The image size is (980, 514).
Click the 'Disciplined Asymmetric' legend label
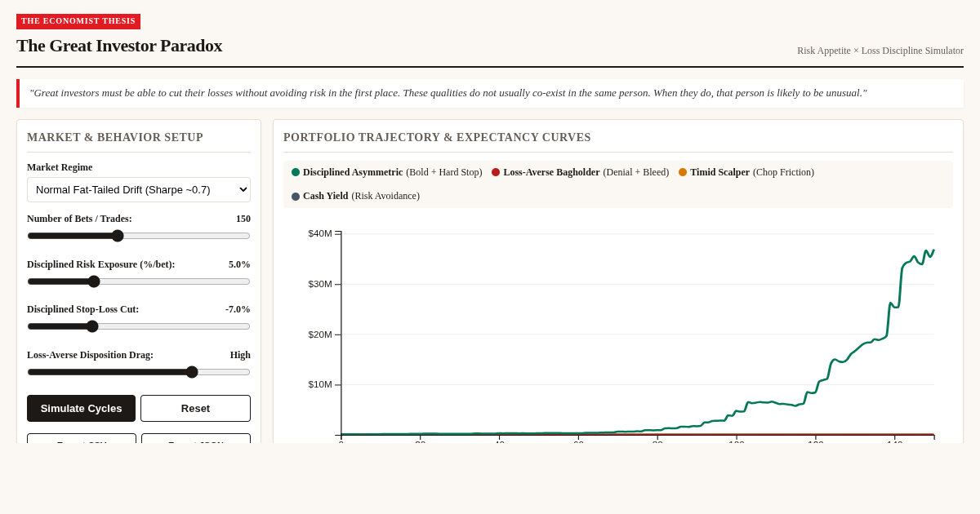[353, 172]
